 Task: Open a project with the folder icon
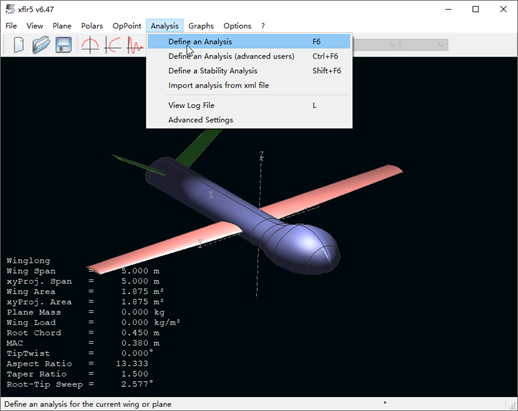(x=41, y=45)
